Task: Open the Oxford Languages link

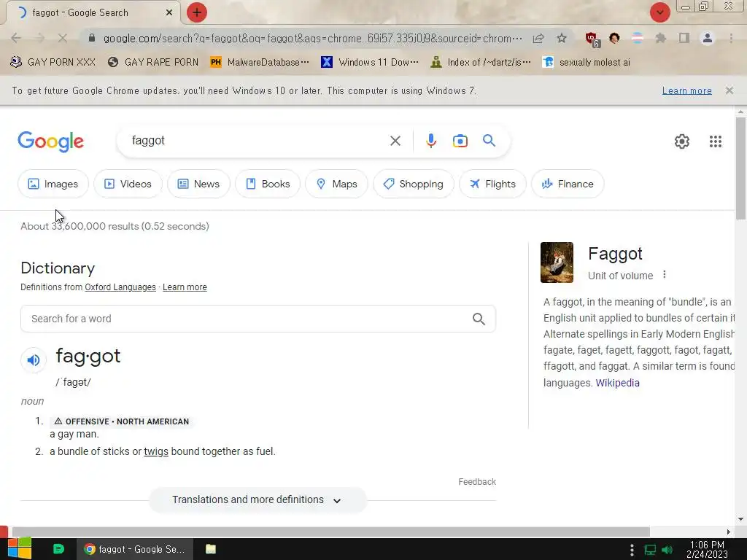Action: point(120,287)
